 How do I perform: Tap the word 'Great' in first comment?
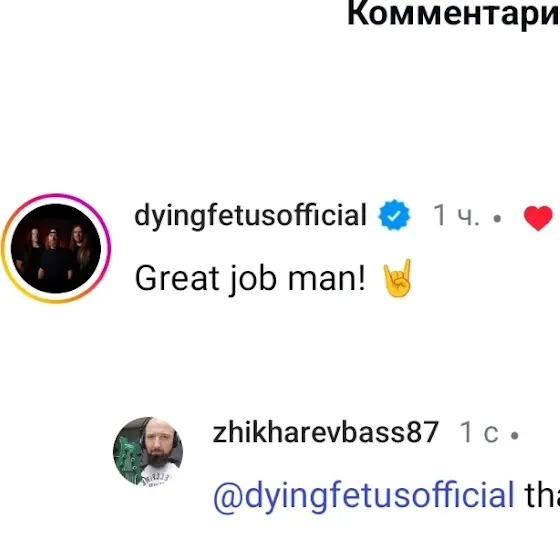(177, 278)
